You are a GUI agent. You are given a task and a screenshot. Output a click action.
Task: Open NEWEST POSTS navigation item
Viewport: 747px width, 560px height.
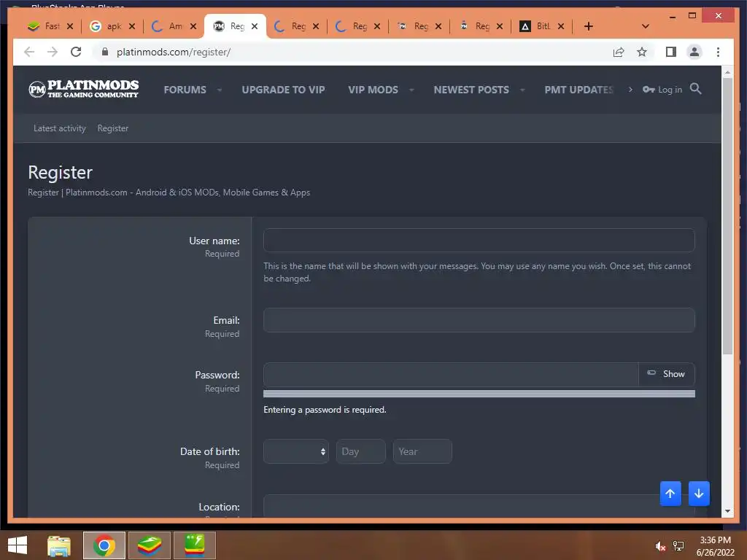(471, 90)
